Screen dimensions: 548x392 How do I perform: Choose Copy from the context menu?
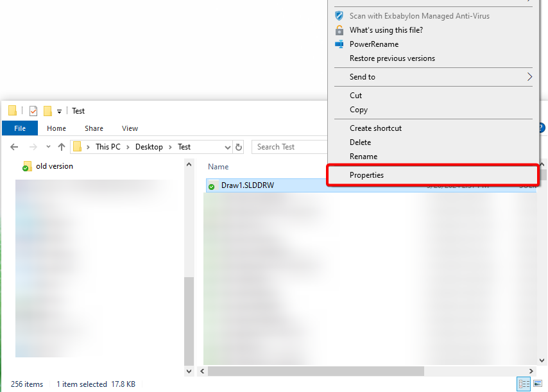pyautogui.click(x=359, y=110)
